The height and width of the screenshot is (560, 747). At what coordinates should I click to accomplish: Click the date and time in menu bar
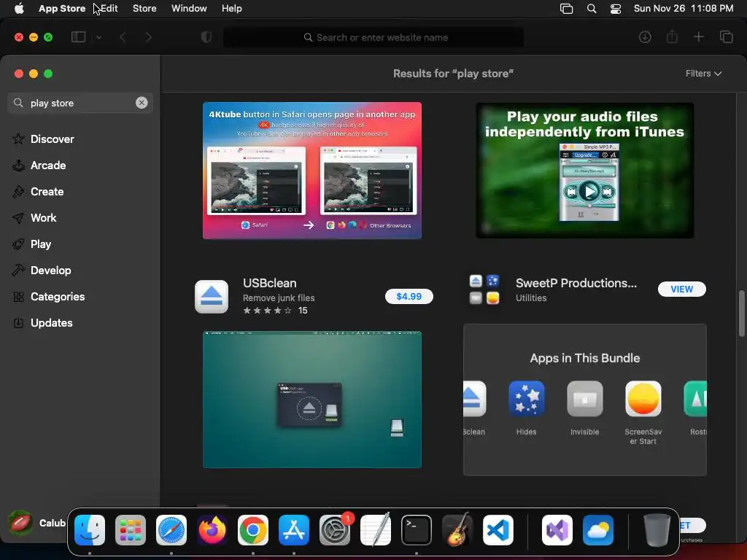683,9
